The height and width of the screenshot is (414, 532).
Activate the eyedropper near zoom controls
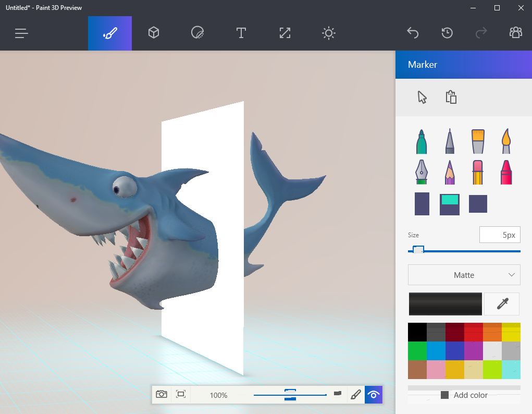click(356, 395)
